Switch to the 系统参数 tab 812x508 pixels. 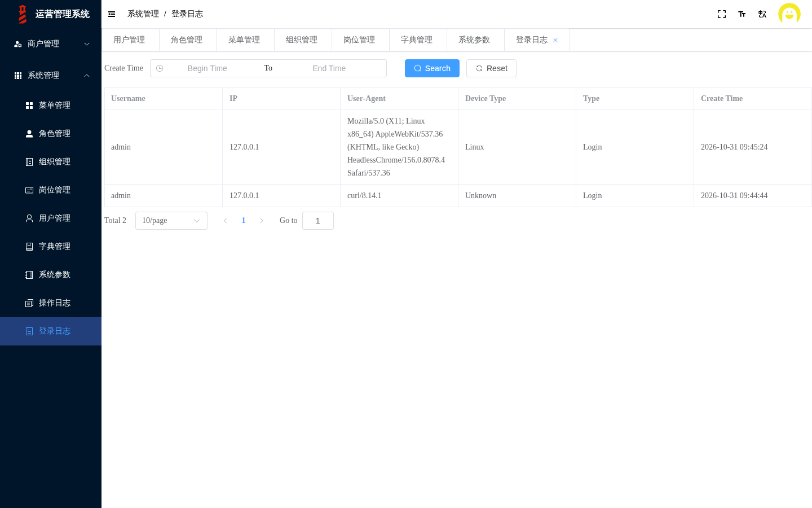[x=474, y=40]
